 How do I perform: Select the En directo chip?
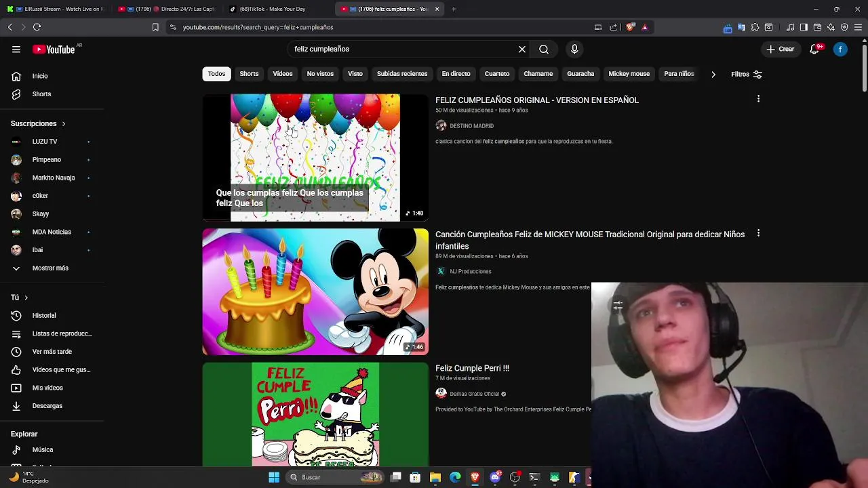pyautogui.click(x=456, y=74)
